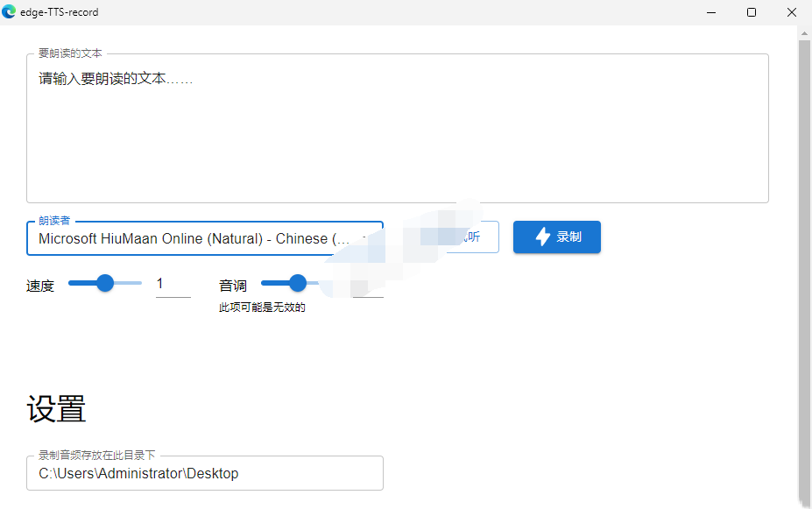Click the edge-TTS-record title text

point(60,12)
